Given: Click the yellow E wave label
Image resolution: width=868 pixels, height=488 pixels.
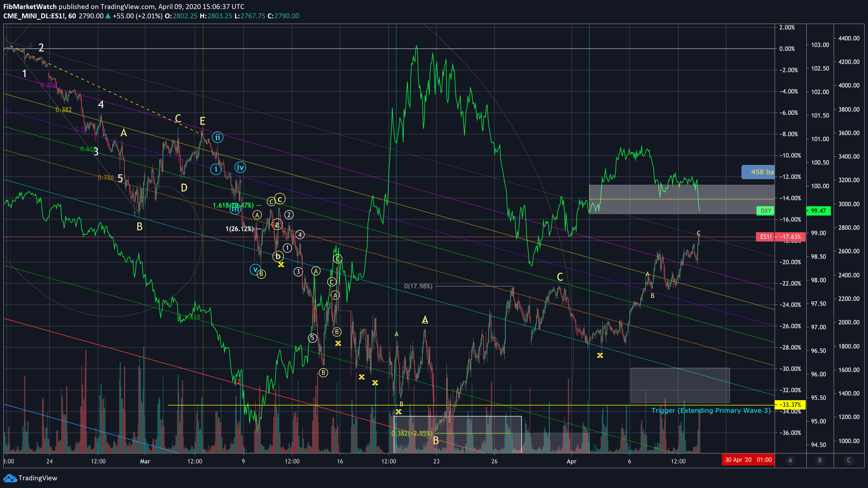Looking at the screenshot, I should tap(202, 121).
